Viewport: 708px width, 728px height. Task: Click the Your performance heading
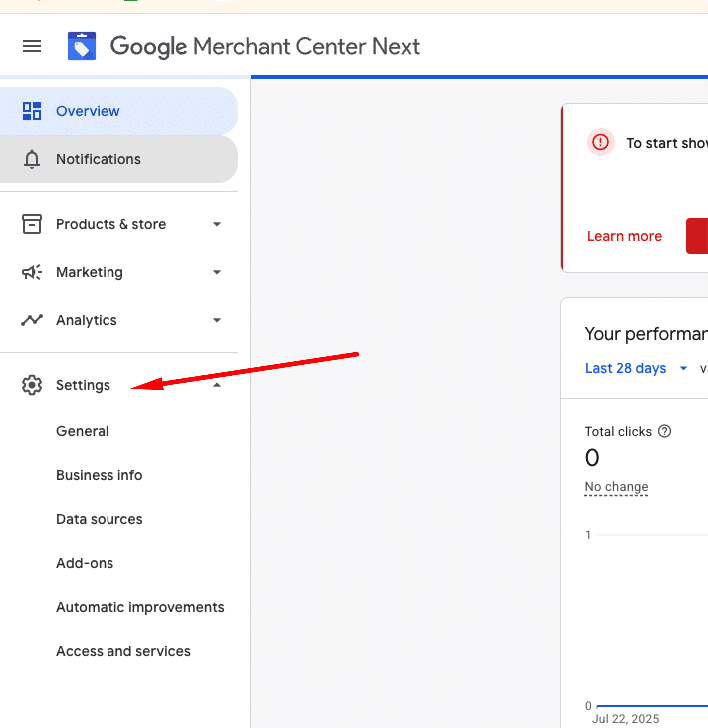(646, 334)
